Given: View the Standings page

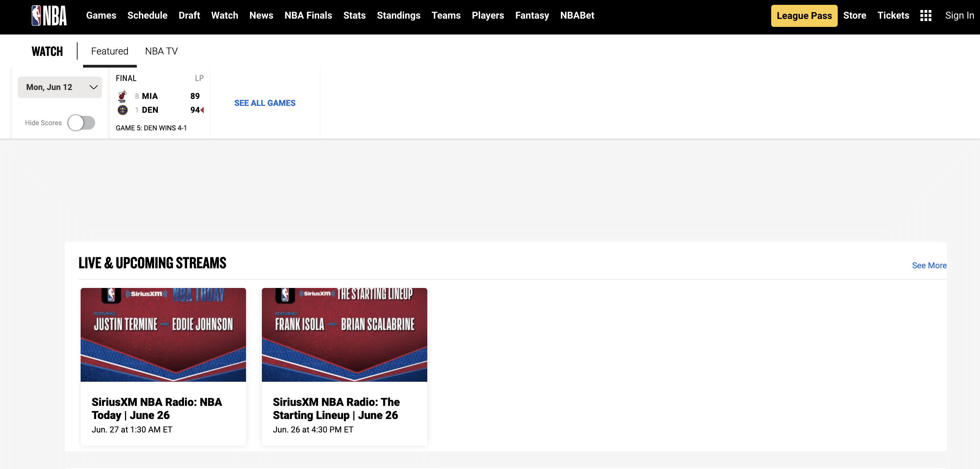Looking at the screenshot, I should coord(398,16).
